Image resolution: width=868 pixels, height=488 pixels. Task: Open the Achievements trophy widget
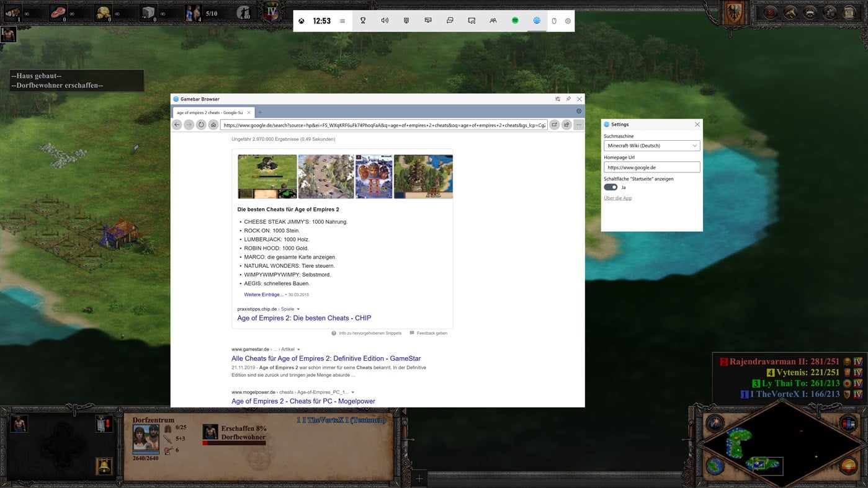363,20
